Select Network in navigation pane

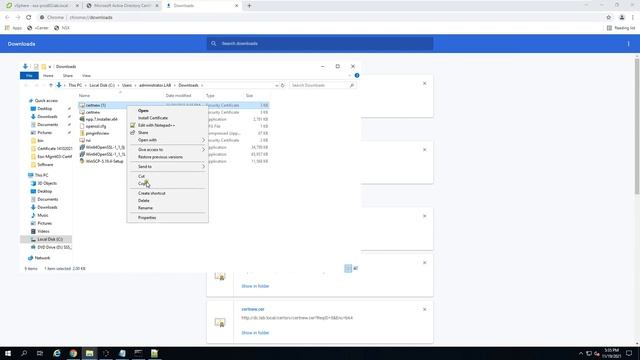pyautogui.click(x=42, y=258)
